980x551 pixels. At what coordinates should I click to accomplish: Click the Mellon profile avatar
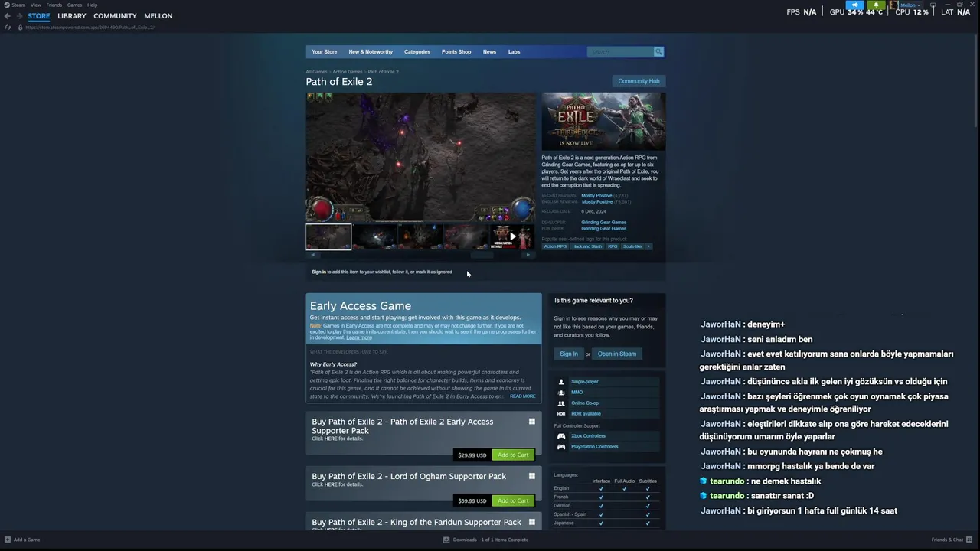click(x=893, y=5)
